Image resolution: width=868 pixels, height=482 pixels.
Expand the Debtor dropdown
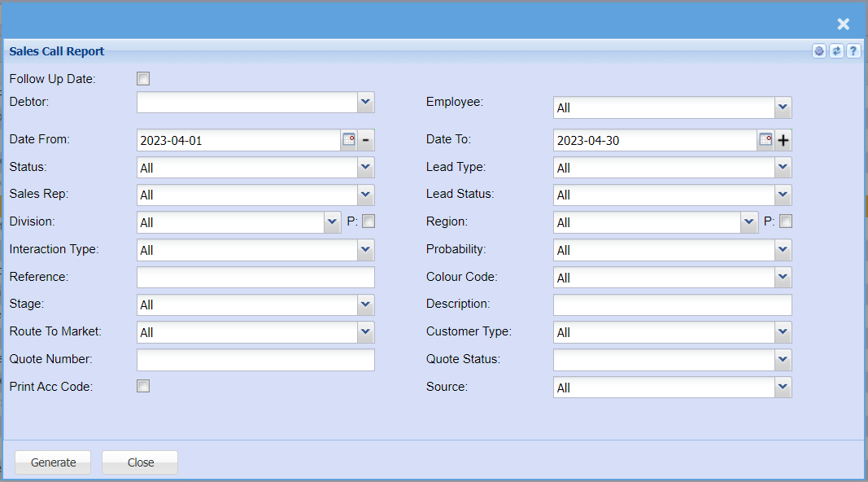point(366,102)
